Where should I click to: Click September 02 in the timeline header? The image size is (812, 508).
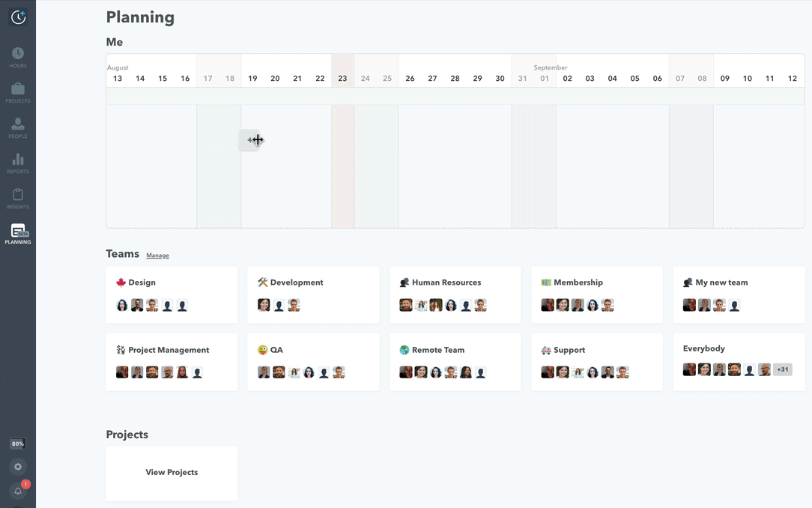pos(567,79)
